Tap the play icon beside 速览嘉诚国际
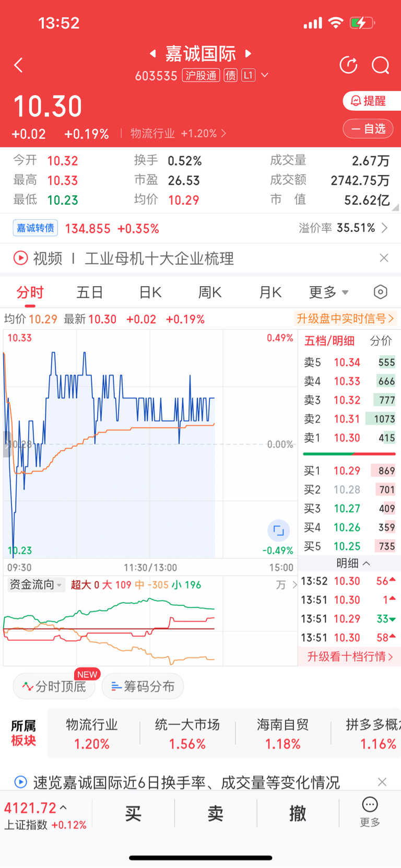 [20, 782]
